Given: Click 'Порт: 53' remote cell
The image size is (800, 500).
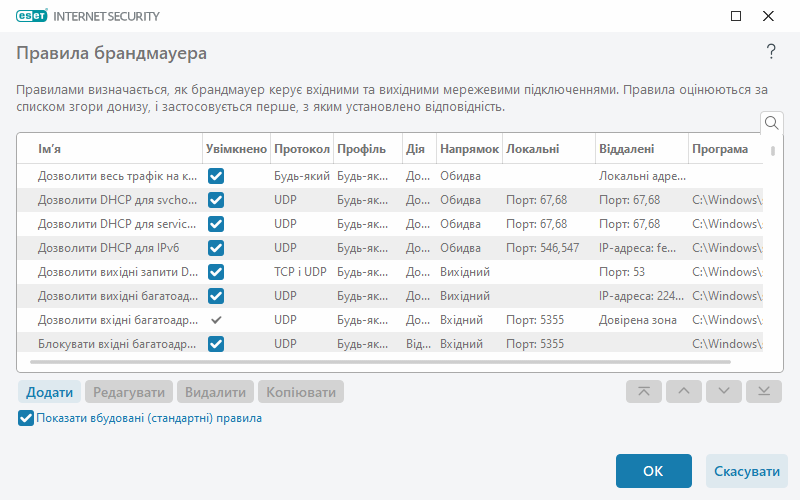Looking at the screenshot, I should tap(622, 272).
